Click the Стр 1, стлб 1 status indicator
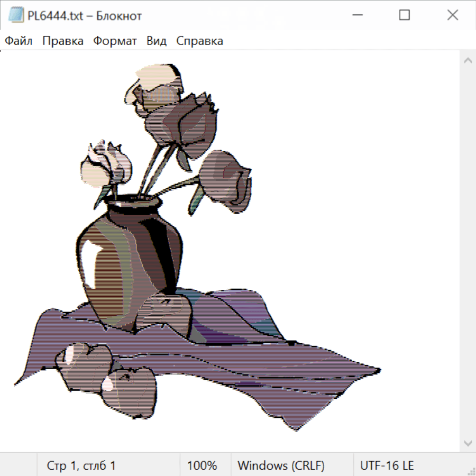Image resolution: width=476 pixels, height=476 pixels. pyautogui.click(x=81, y=466)
